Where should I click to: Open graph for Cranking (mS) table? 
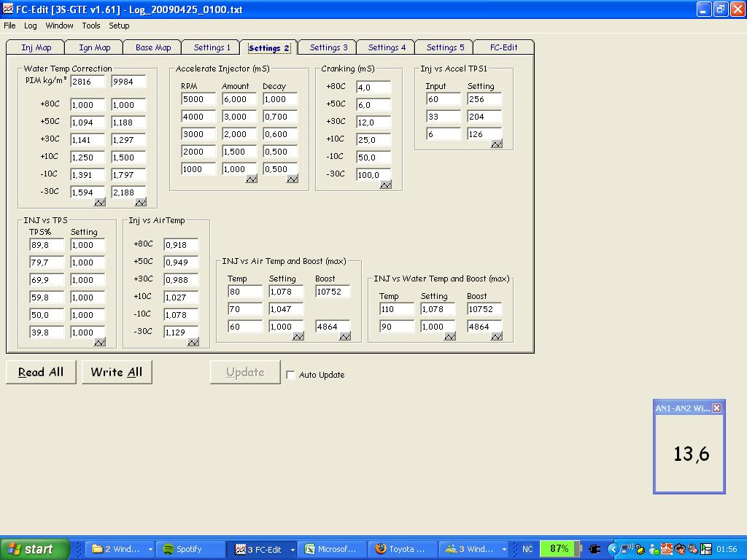[386, 184]
